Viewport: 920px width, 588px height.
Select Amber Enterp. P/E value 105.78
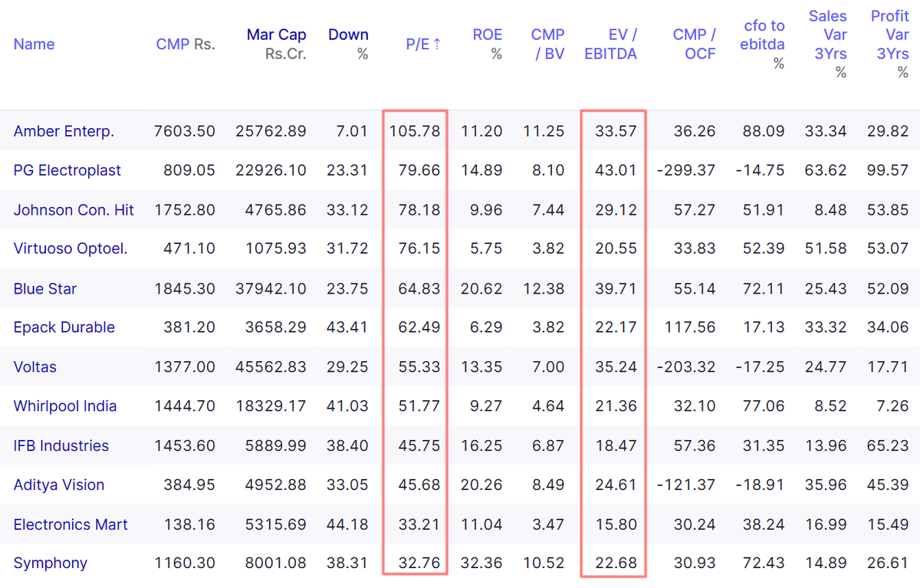click(x=415, y=131)
